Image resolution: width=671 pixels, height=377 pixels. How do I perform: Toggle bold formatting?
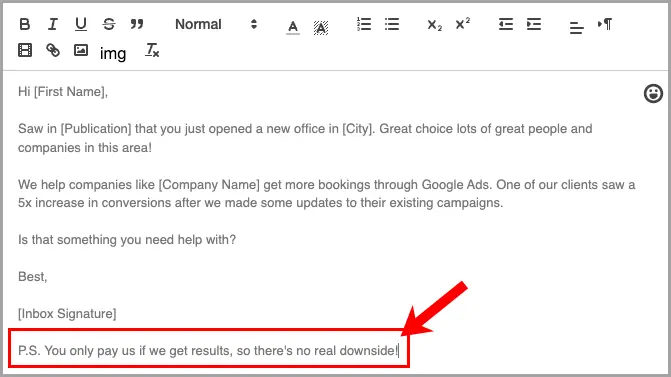[25, 24]
